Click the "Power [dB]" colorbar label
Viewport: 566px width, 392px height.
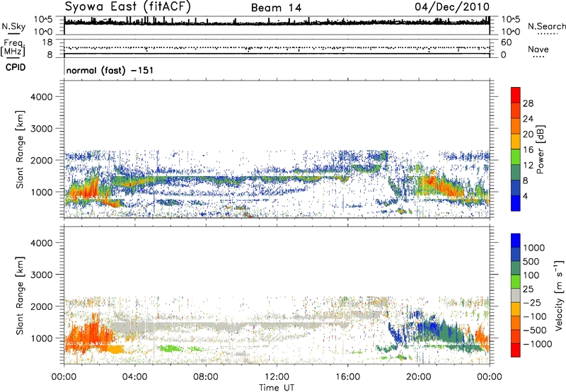tap(540, 149)
